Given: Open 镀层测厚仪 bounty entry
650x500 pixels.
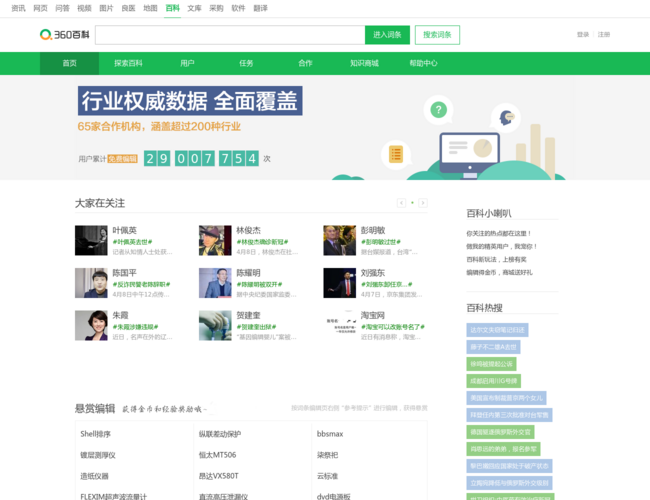Looking at the screenshot, I should point(98,455).
